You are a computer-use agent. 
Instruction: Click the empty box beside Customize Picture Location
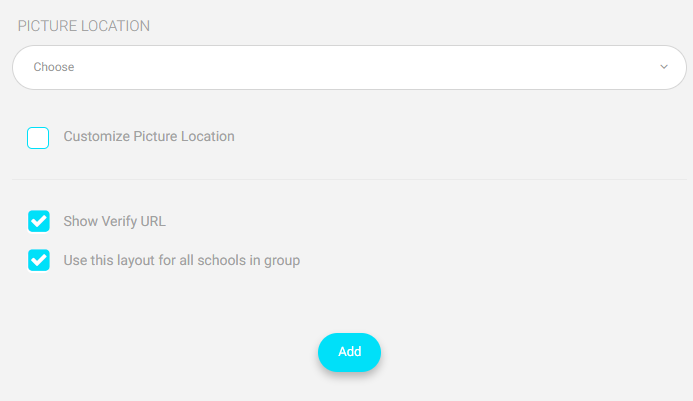point(38,138)
